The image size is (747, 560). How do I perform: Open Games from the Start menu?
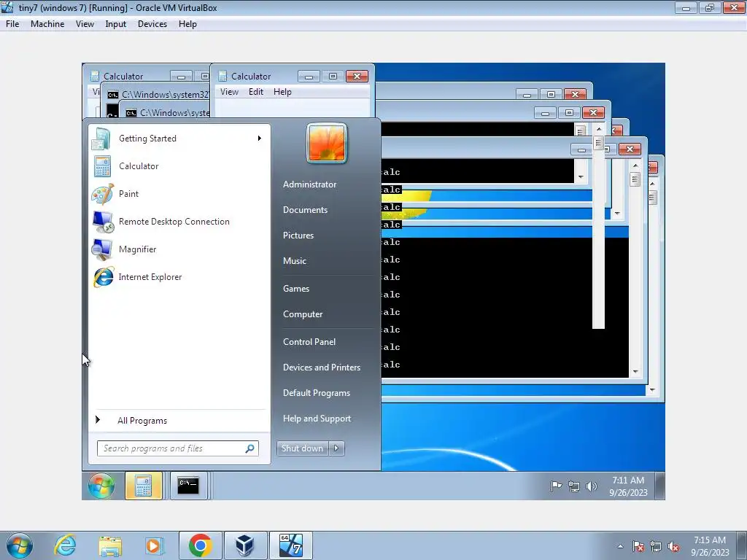click(x=296, y=289)
